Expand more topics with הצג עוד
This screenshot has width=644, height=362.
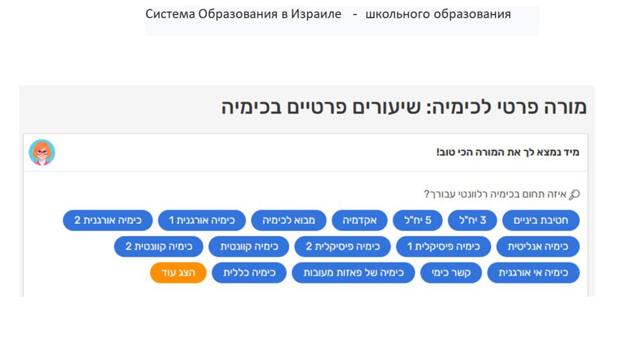pos(178,273)
